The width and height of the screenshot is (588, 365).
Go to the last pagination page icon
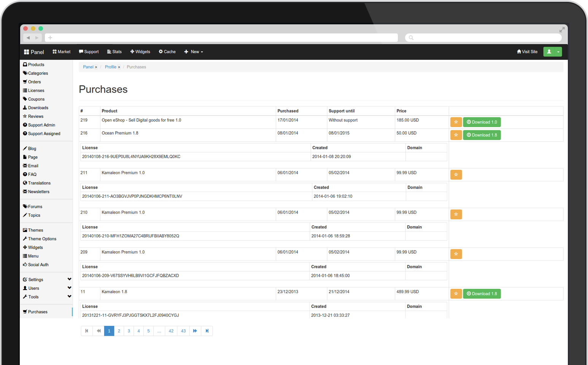coord(207,331)
